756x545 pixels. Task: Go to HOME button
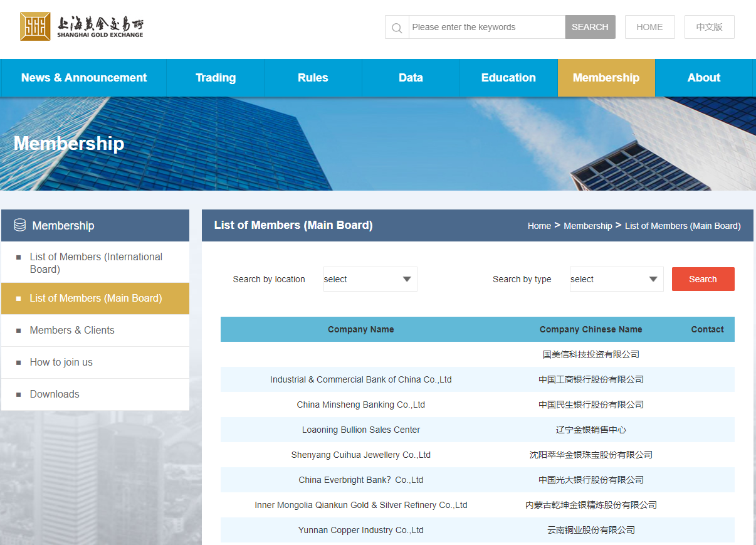[x=649, y=27]
